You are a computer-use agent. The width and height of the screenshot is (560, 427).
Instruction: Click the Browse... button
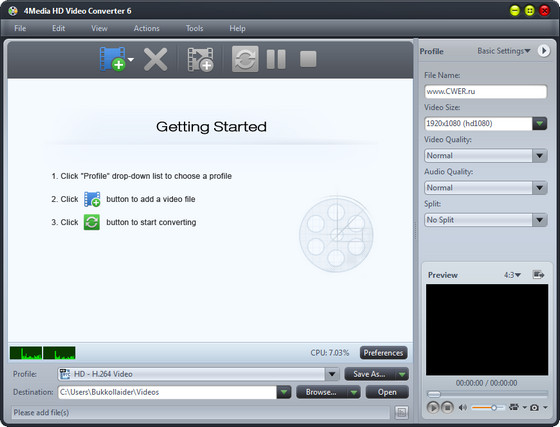(321, 392)
